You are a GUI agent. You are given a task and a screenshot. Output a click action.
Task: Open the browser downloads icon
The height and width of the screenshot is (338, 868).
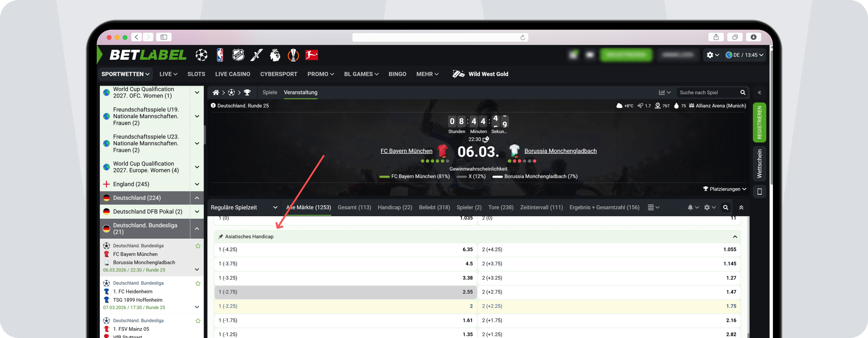pos(754,37)
